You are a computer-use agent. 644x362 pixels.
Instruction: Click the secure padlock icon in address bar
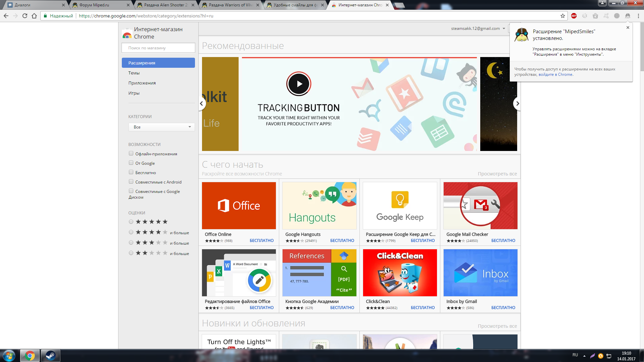[45, 16]
